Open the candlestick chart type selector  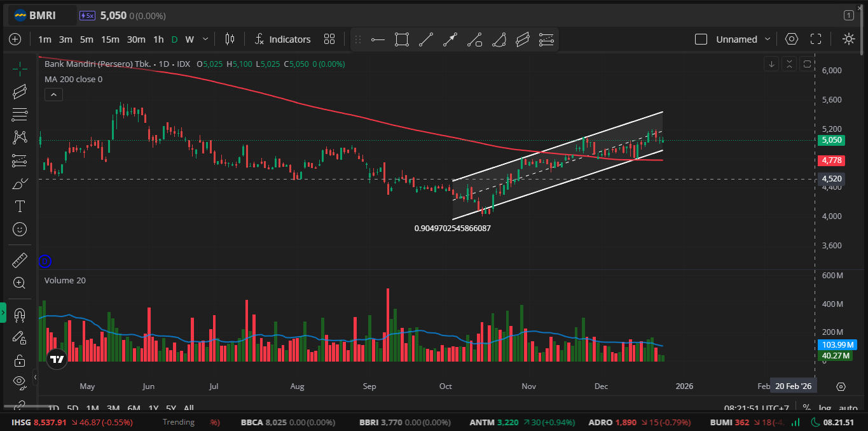pos(230,39)
